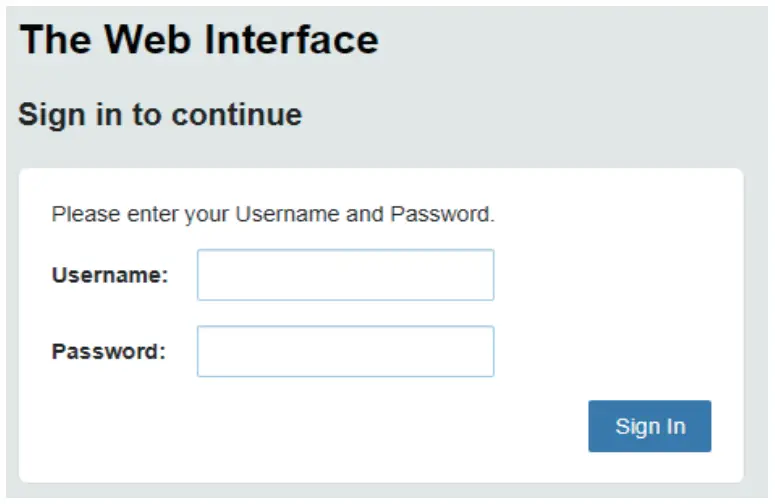Focus the text box next to Username

[x=345, y=275]
